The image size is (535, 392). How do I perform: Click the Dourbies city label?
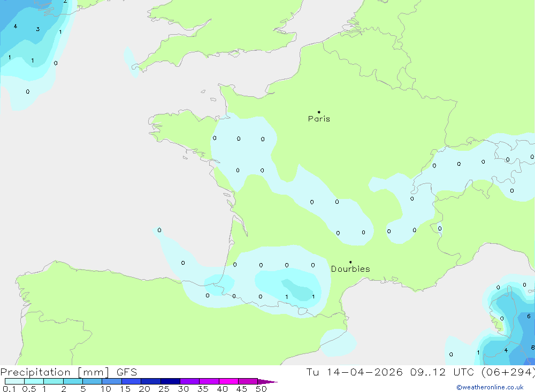click(350, 269)
